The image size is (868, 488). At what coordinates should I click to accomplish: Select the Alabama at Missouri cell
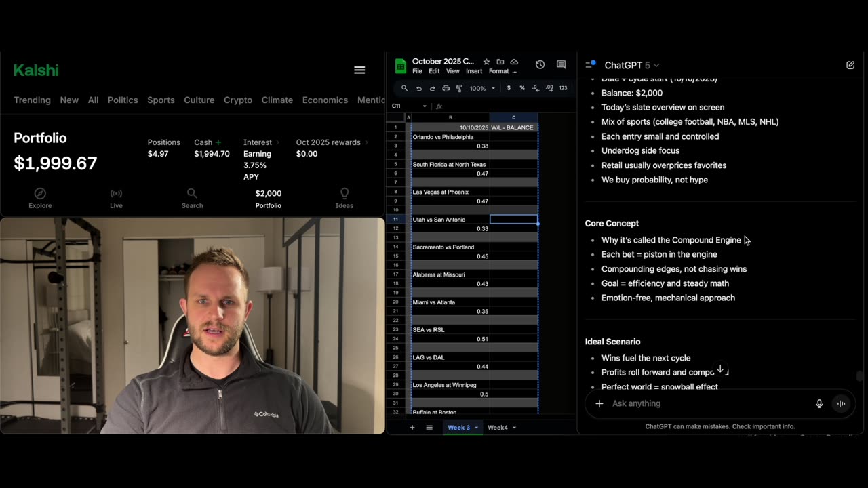(x=450, y=274)
